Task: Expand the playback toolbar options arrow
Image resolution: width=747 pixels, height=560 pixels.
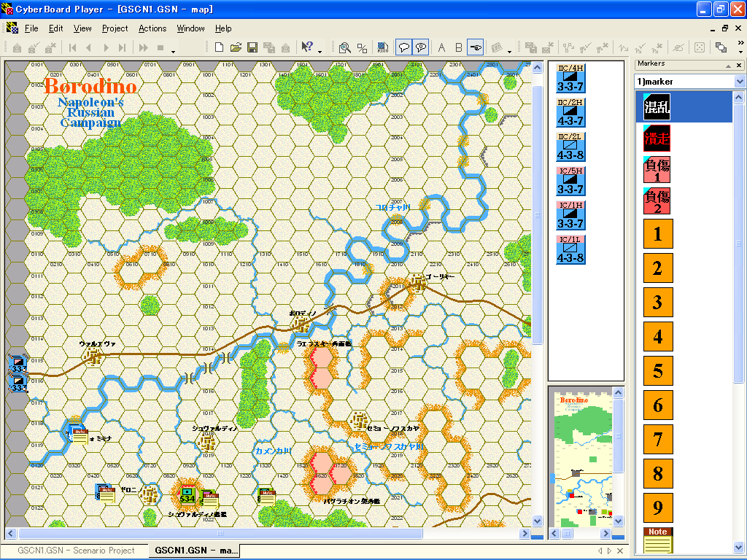Action: click(x=174, y=52)
